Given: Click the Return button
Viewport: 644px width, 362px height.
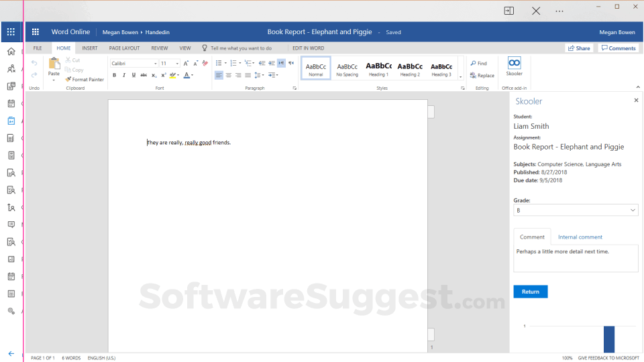Looking at the screenshot, I should pyautogui.click(x=530, y=292).
